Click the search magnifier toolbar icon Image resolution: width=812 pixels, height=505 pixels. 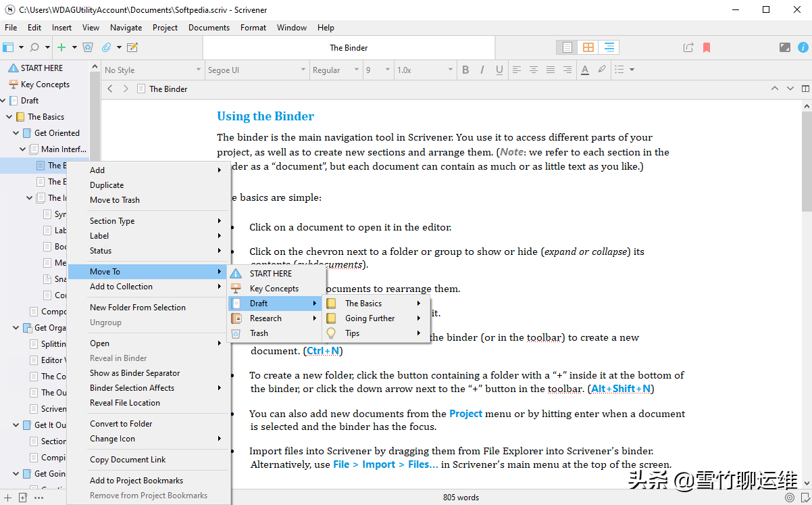click(34, 47)
